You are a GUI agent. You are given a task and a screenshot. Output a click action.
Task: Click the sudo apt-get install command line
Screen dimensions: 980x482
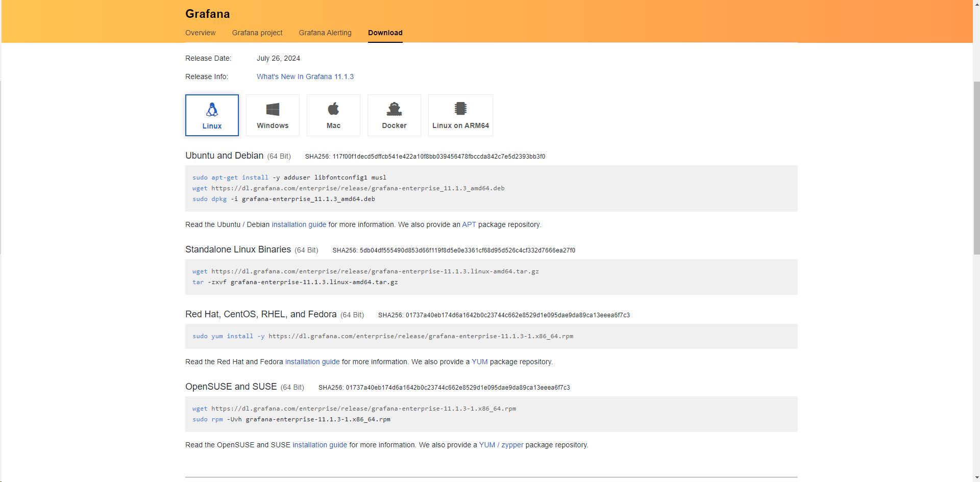289,177
